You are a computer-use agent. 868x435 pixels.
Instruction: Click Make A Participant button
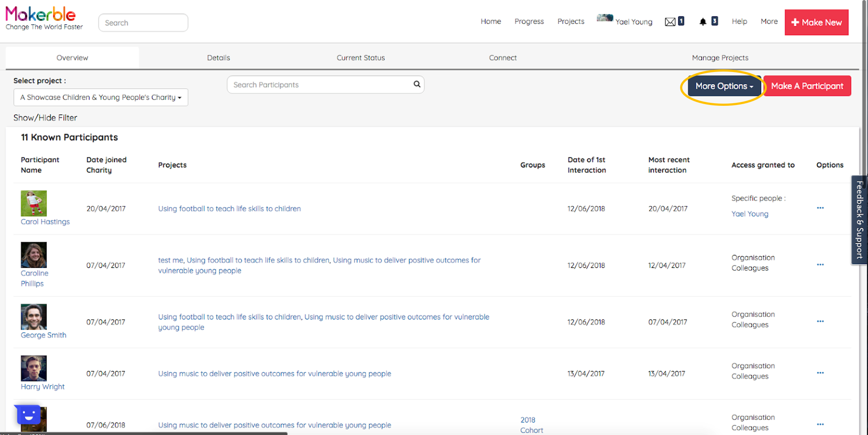(807, 86)
